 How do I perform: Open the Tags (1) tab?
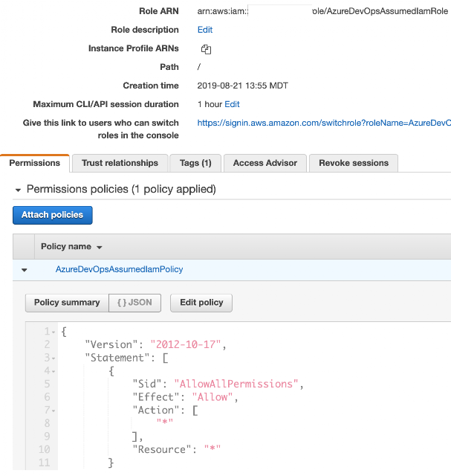click(195, 163)
